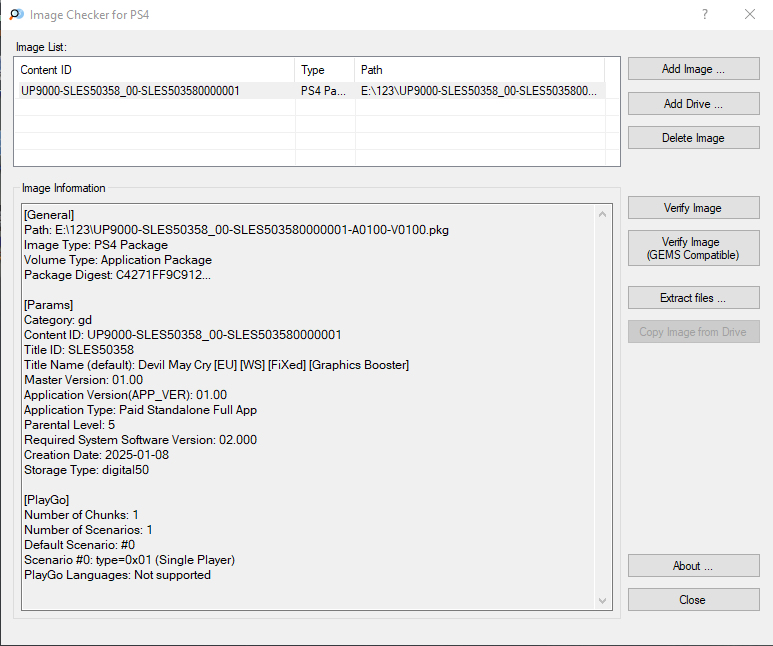773x646 pixels.
Task: Click the E:\123\UP9000 path cell in list
Action: [479, 91]
